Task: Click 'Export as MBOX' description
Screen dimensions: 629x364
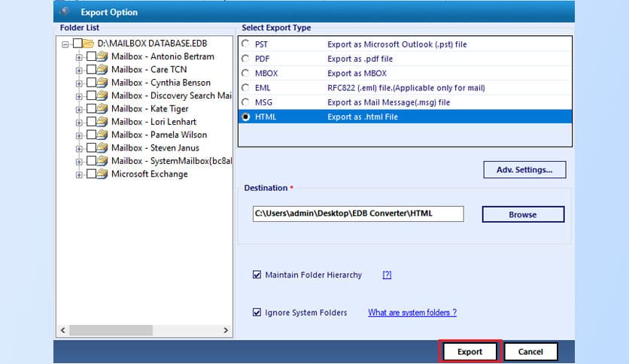Action: [x=357, y=73]
